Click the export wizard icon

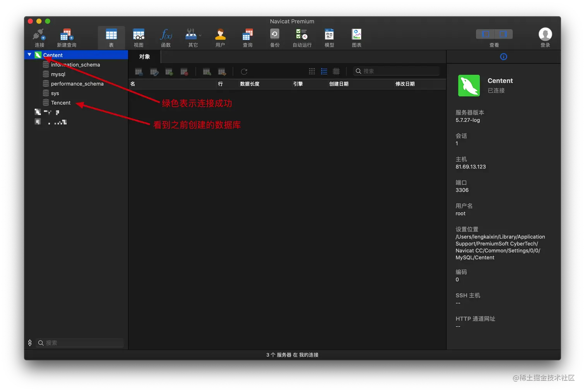click(222, 72)
